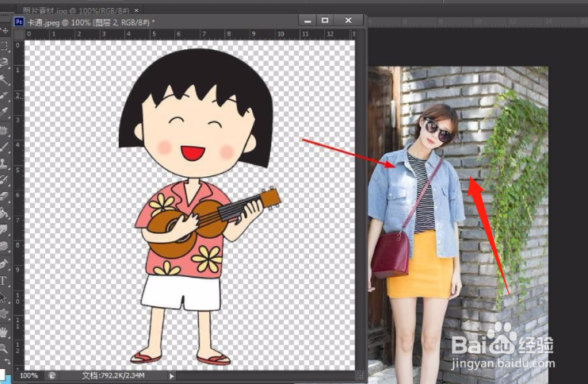Select the Sponge tool
Image resolution: width=588 pixels, height=384 pixels.
4,246
